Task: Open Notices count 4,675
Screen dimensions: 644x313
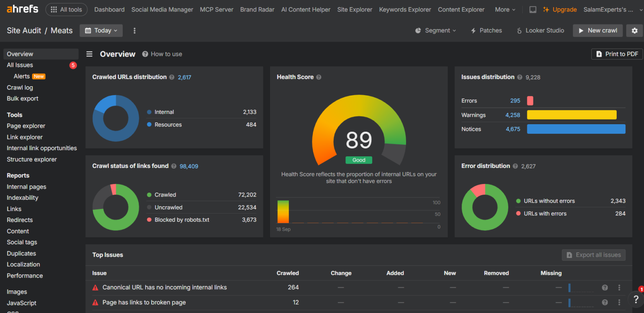Action: coord(513,129)
